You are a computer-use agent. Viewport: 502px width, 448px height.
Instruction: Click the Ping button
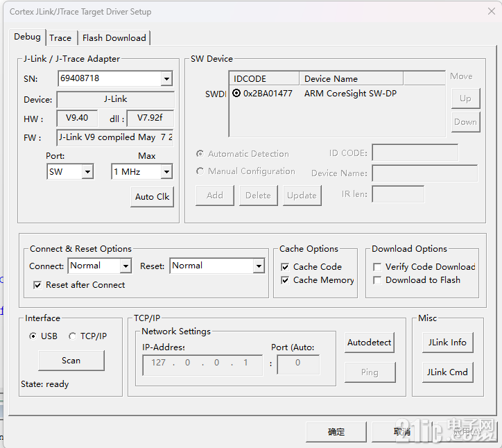pos(370,372)
